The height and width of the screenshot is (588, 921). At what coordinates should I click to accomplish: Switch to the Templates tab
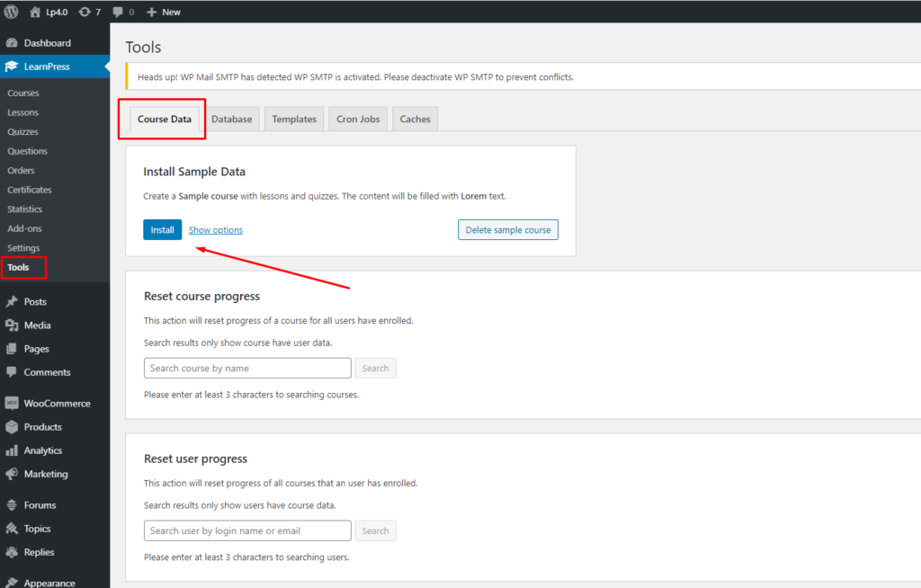[x=294, y=120]
